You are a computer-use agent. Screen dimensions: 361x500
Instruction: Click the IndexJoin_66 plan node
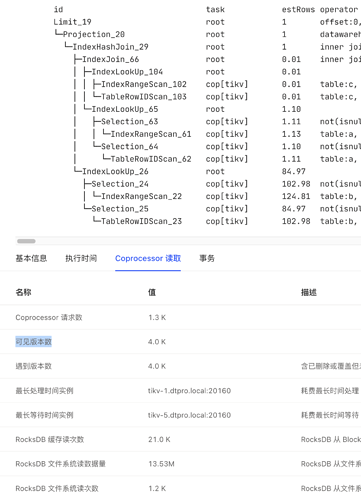(110, 59)
